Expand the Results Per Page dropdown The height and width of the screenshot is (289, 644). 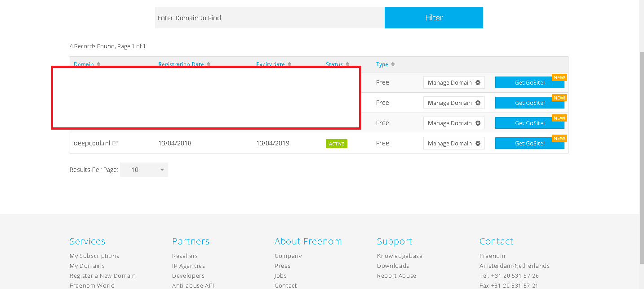click(x=144, y=170)
